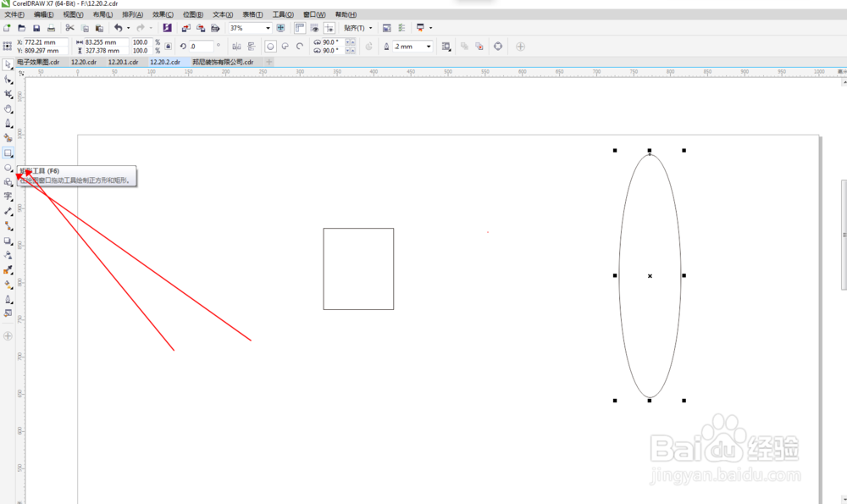
Task: Click the object width field 83.255 mm
Action: click(x=106, y=42)
